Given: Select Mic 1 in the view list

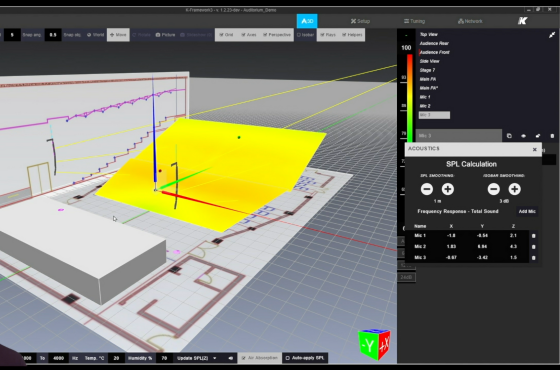Looking at the screenshot, I should click(x=425, y=97).
